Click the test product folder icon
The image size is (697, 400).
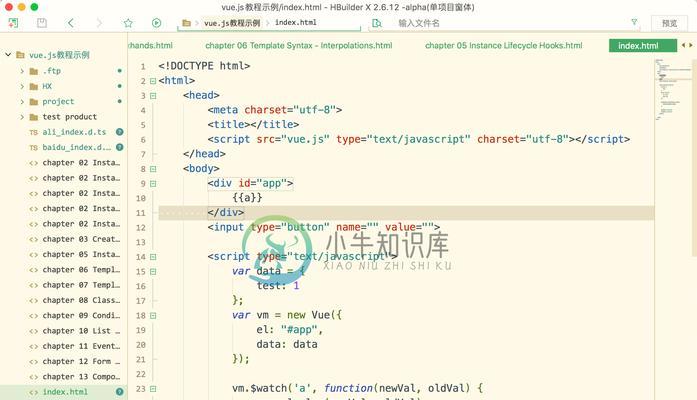click(x=33, y=117)
